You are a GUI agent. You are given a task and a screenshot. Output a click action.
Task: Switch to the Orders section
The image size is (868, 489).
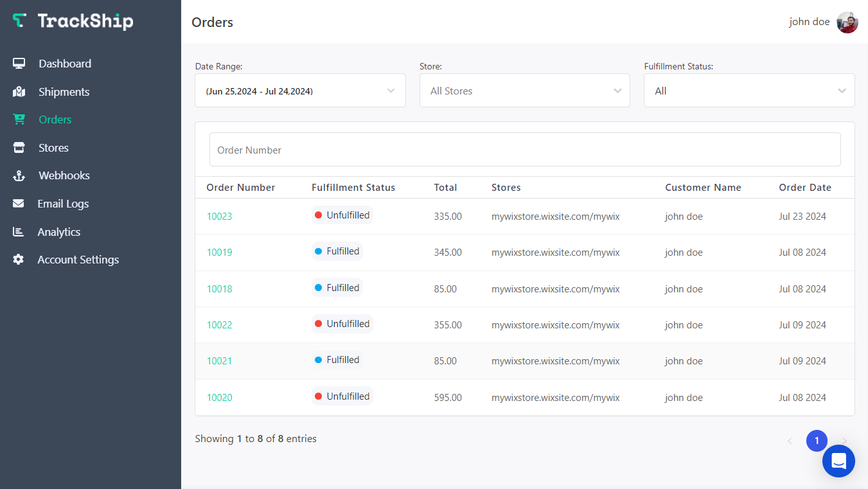55,119
